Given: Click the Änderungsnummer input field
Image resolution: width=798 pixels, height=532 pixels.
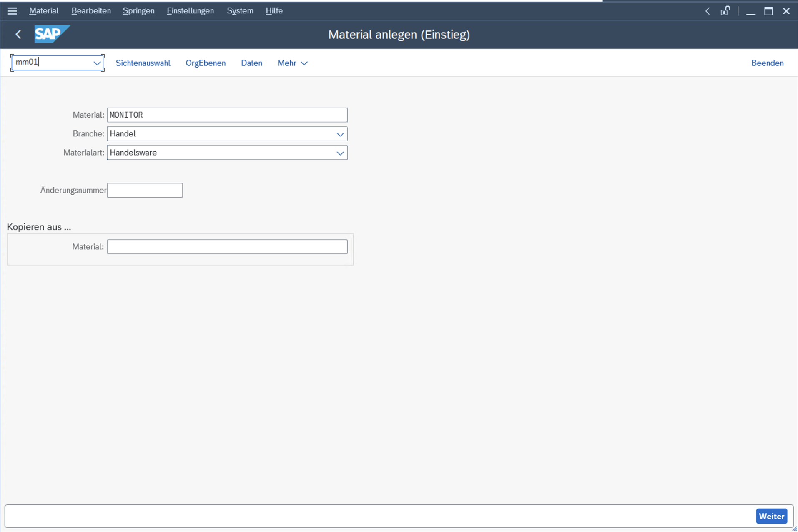Looking at the screenshot, I should (x=145, y=190).
